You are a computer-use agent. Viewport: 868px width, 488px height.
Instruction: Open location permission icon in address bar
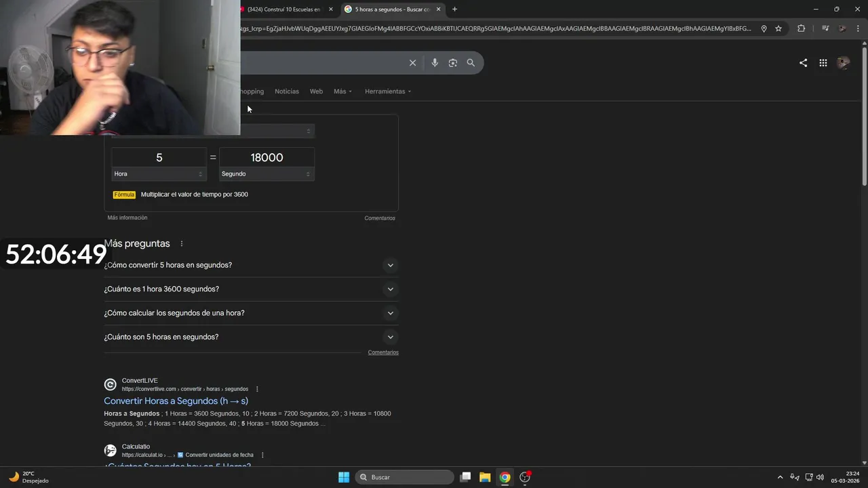764,28
